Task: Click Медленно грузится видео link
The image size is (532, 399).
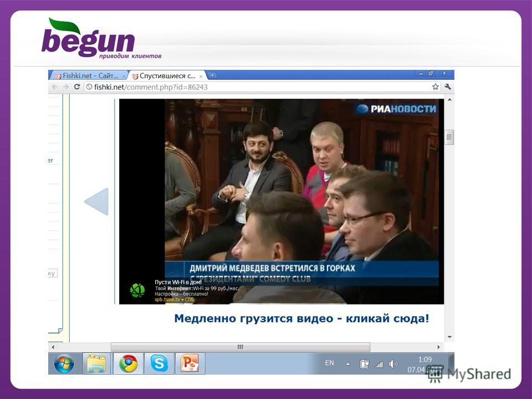Action: point(301,319)
